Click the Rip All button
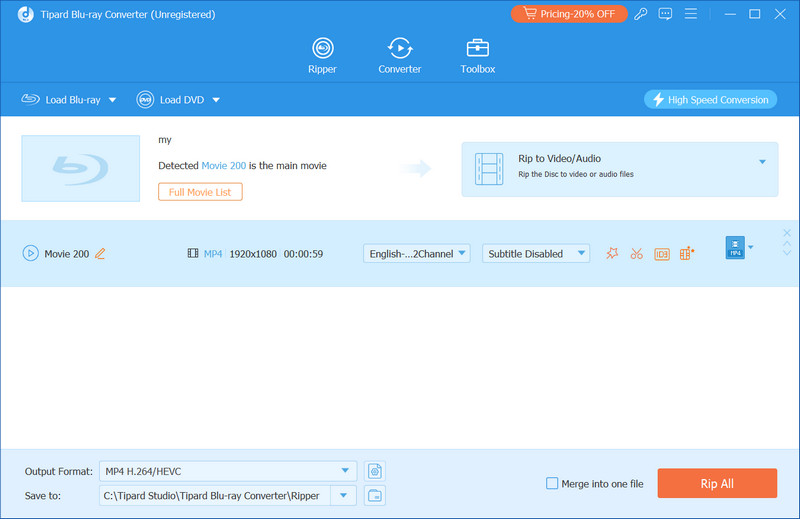 point(717,483)
